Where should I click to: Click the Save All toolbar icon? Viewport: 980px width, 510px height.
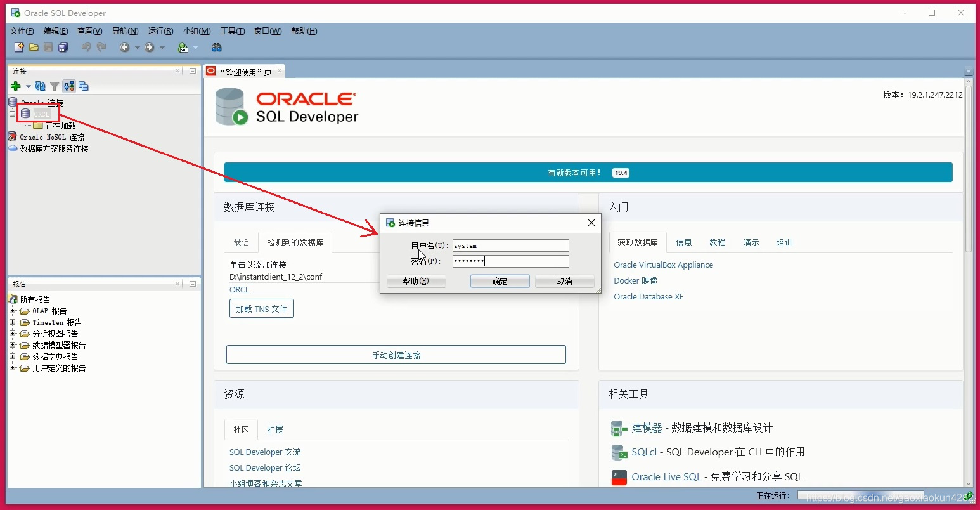point(63,48)
